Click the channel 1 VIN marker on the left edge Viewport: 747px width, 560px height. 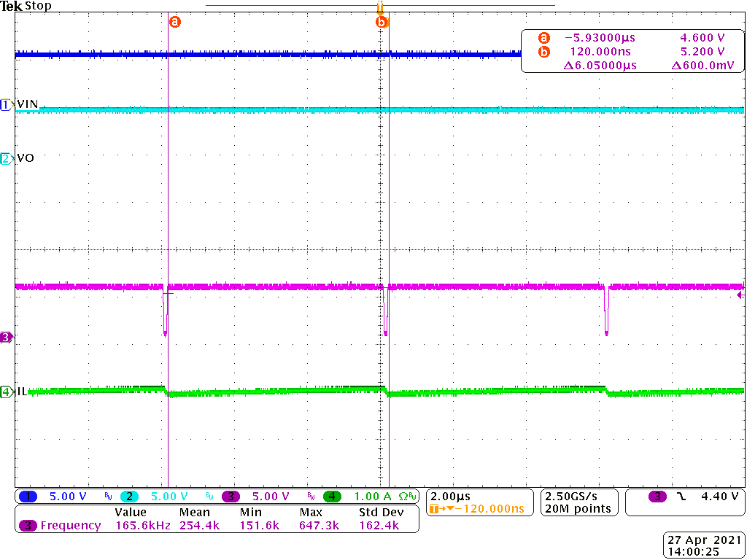click(6, 104)
